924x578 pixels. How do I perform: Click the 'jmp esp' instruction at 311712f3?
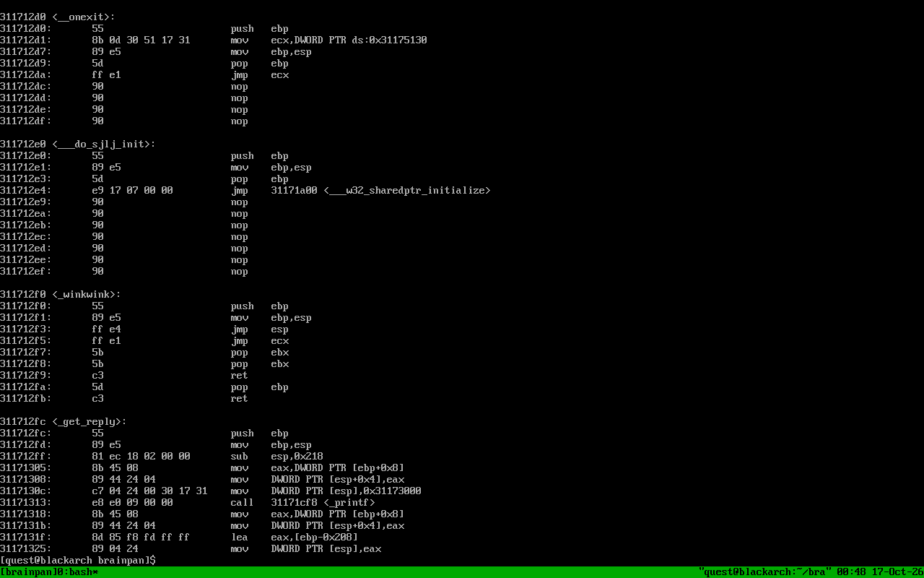[260, 329]
